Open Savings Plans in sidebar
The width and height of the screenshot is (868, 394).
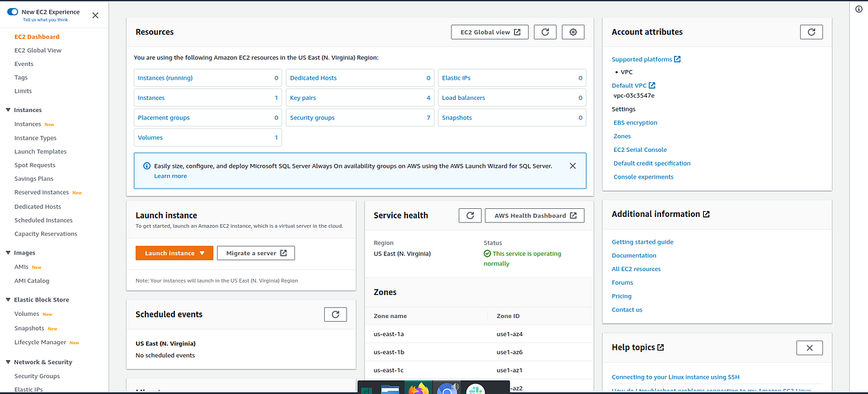(x=34, y=179)
